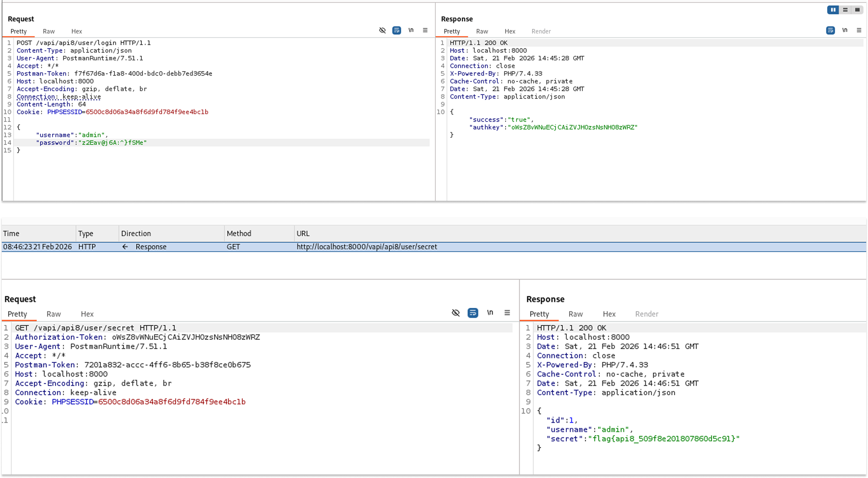Sort history table by Time column header
The width and height of the screenshot is (868, 478).
tap(11, 233)
